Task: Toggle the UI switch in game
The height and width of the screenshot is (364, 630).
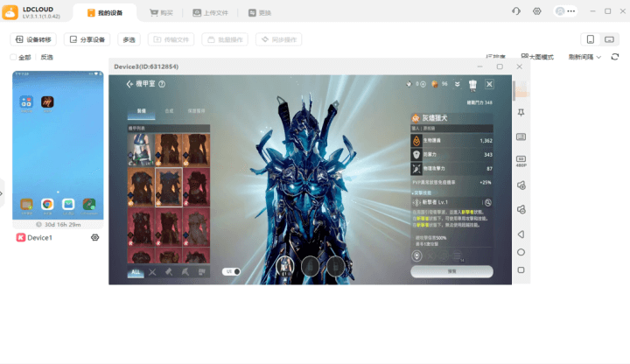Action: click(x=231, y=271)
